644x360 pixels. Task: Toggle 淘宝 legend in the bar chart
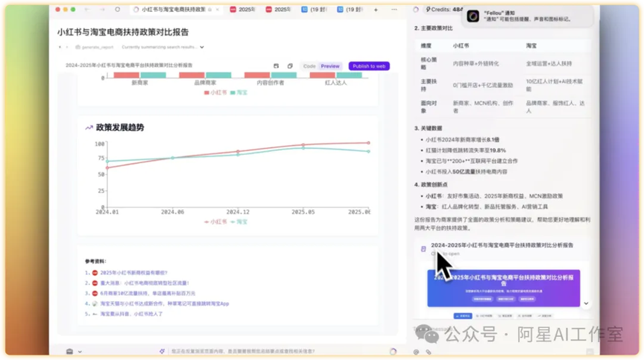pos(239,92)
